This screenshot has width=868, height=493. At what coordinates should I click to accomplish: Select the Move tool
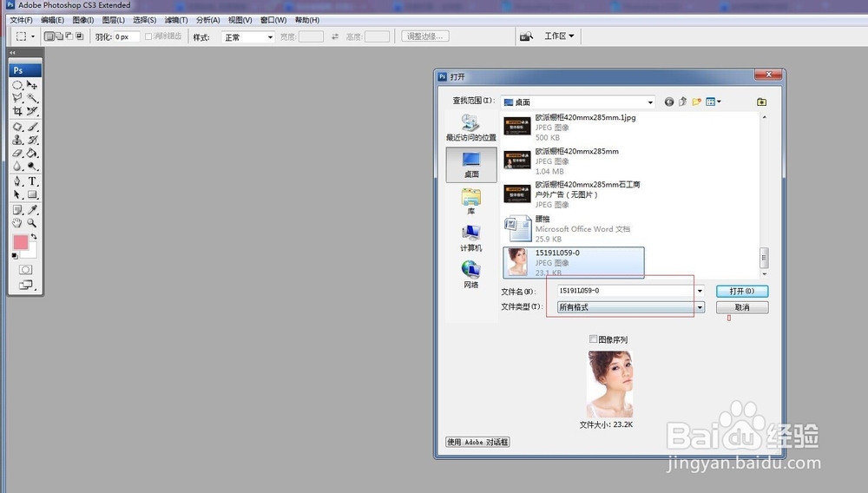pyautogui.click(x=33, y=85)
